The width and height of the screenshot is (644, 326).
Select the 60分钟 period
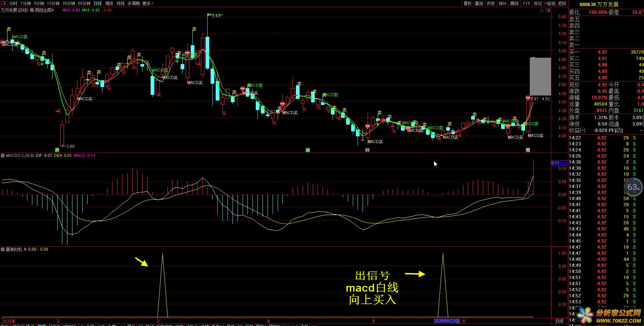click(x=84, y=3)
